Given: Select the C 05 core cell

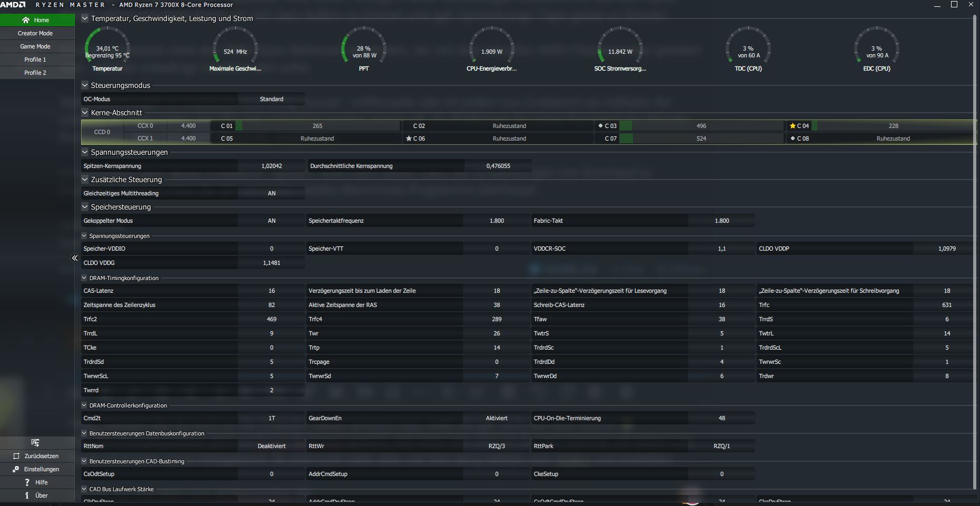Looking at the screenshot, I should 305,138.
